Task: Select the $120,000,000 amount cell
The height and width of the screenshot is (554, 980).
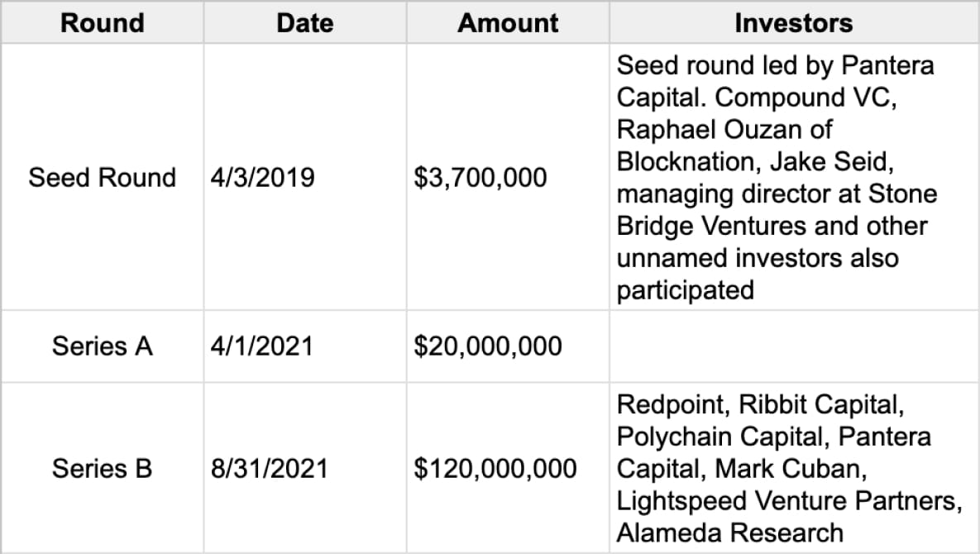Action: [x=495, y=469]
